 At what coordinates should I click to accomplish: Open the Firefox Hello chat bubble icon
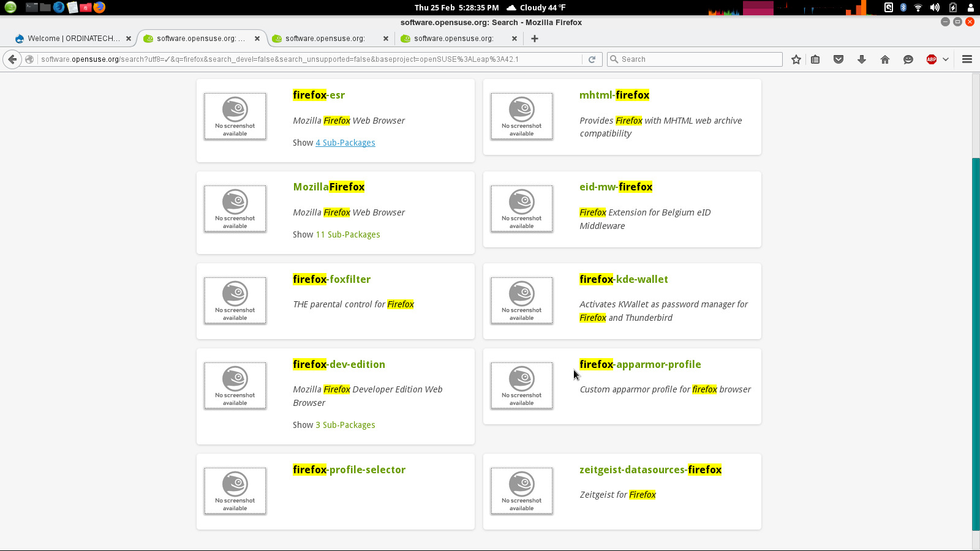tap(908, 59)
